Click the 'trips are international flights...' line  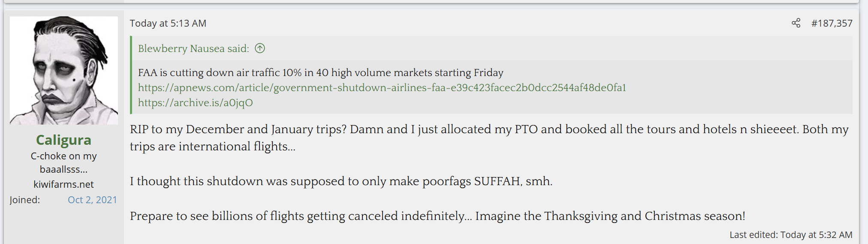(213, 146)
